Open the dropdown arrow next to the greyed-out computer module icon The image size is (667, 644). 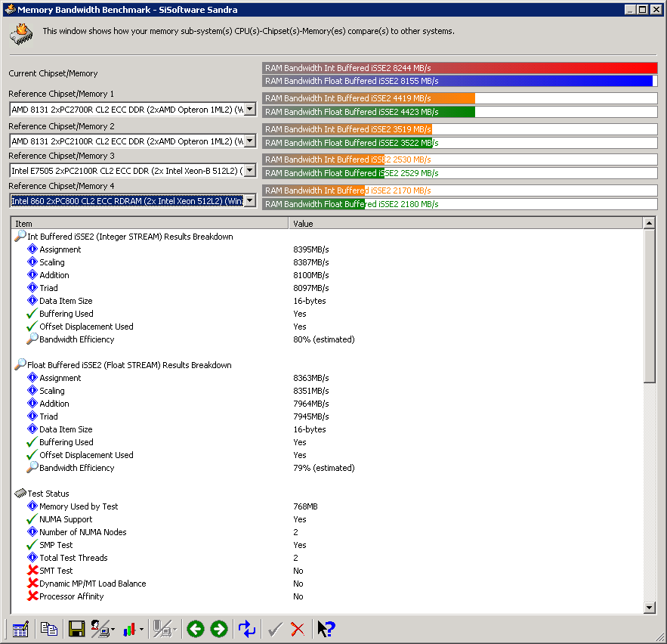point(174,630)
